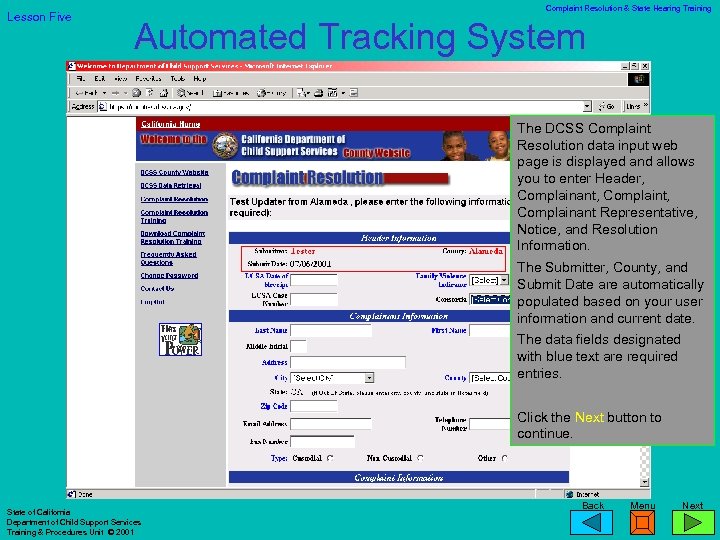Screen dimensions: 720x540
Task: Click Download Complaint Resolution Training link
Action: [173, 237]
